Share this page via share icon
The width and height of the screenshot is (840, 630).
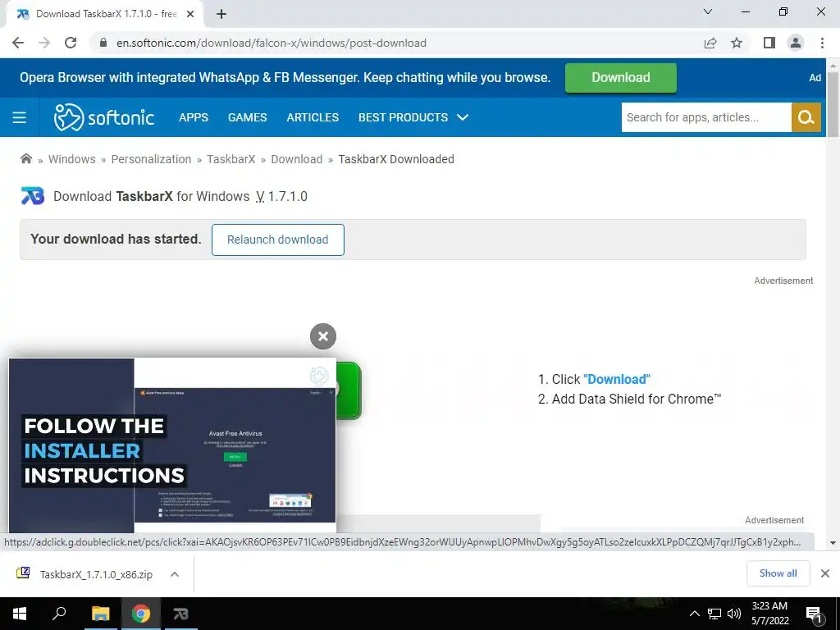[710, 43]
